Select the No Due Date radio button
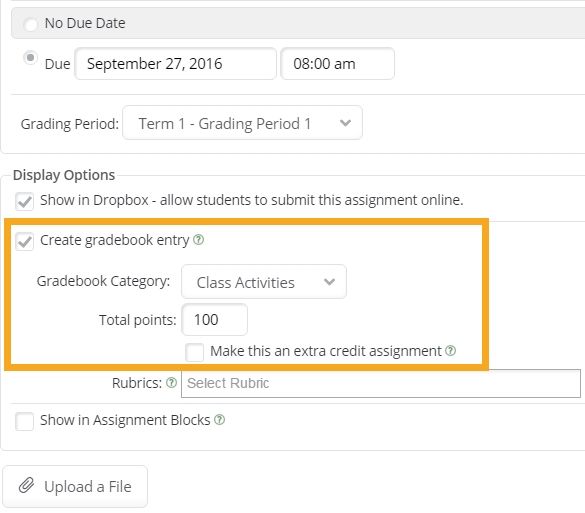Viewport: 585px width, 513px height. point(30,24)
